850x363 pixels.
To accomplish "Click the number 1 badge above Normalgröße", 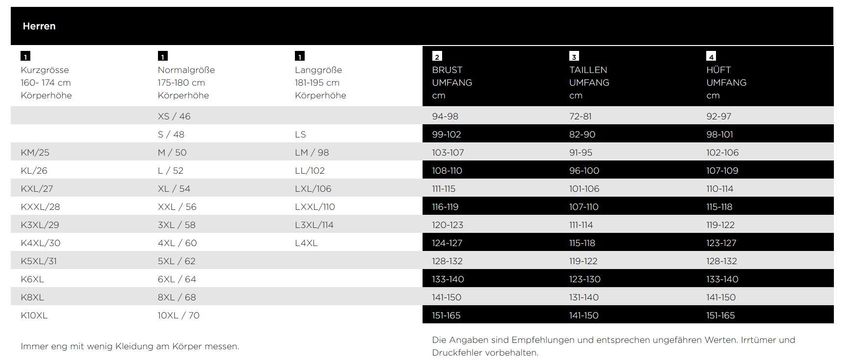I will click(162, 56).
